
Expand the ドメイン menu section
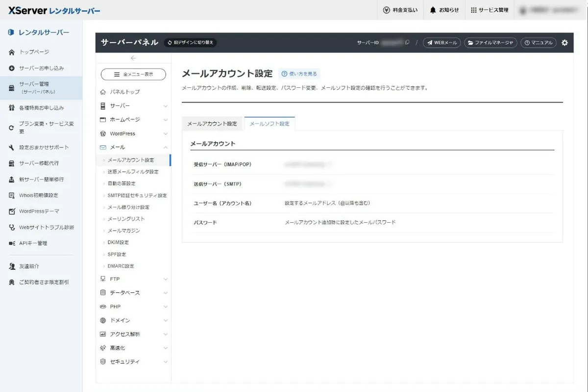point(133,320)
